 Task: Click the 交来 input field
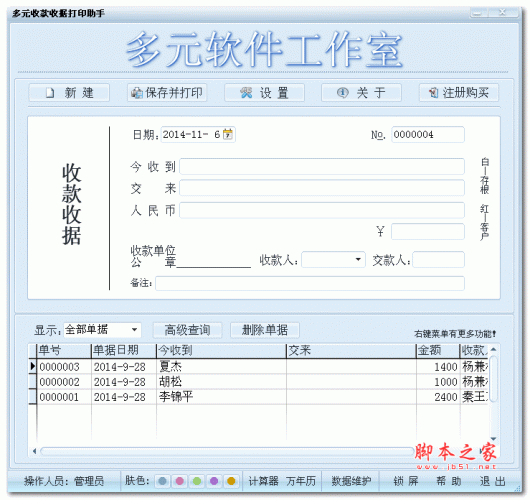(x=322, y=188)
